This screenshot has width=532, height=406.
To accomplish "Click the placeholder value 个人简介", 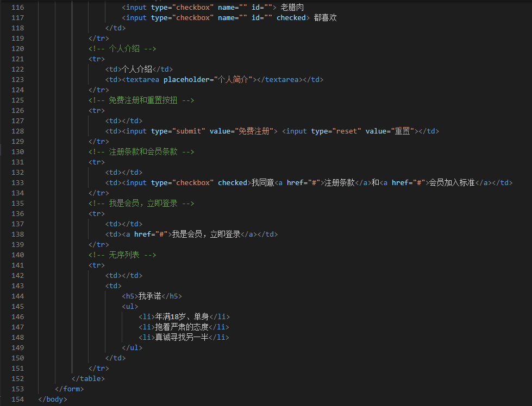I will (233, 80).
